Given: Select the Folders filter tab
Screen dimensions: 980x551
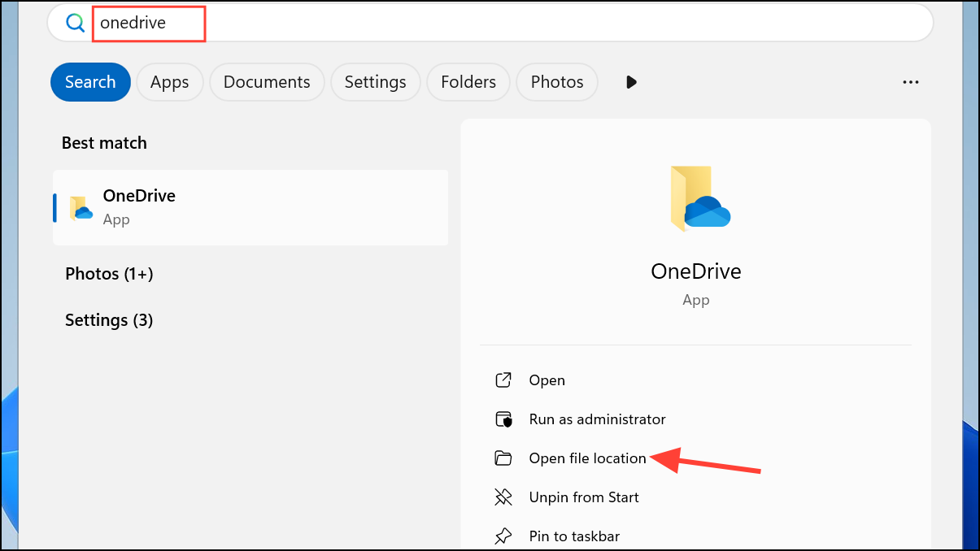Looking at the screenshot, I should (468, 81).
